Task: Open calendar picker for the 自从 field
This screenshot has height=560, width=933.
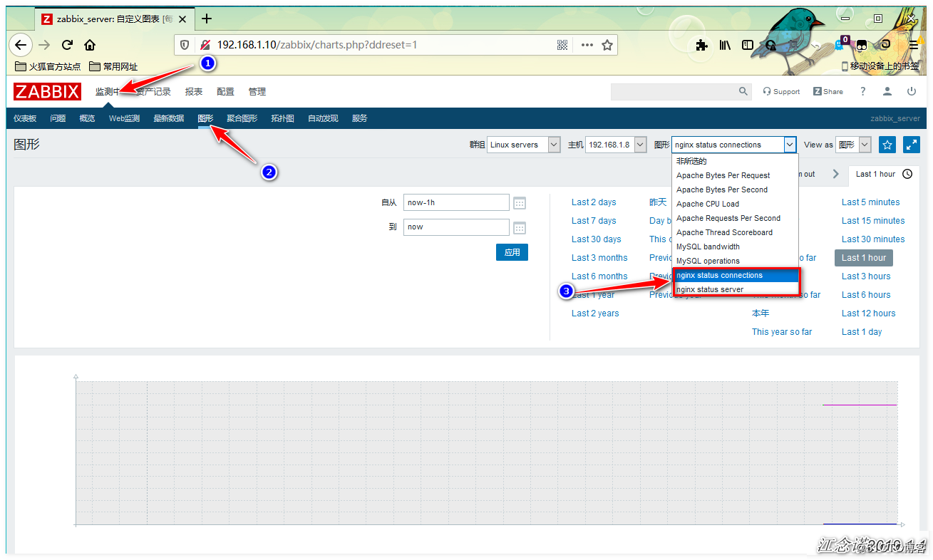Action: (x=520, y=203)
